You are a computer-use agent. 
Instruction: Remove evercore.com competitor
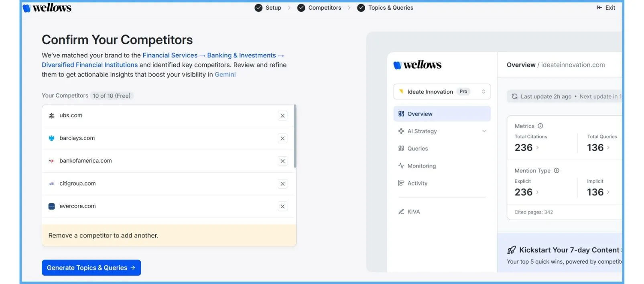pyautogui.click(x=282, y=206)
